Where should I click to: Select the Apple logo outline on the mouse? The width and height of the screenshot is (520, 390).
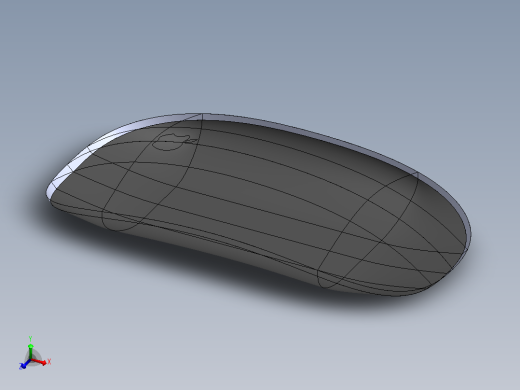(x=170, y=142)
